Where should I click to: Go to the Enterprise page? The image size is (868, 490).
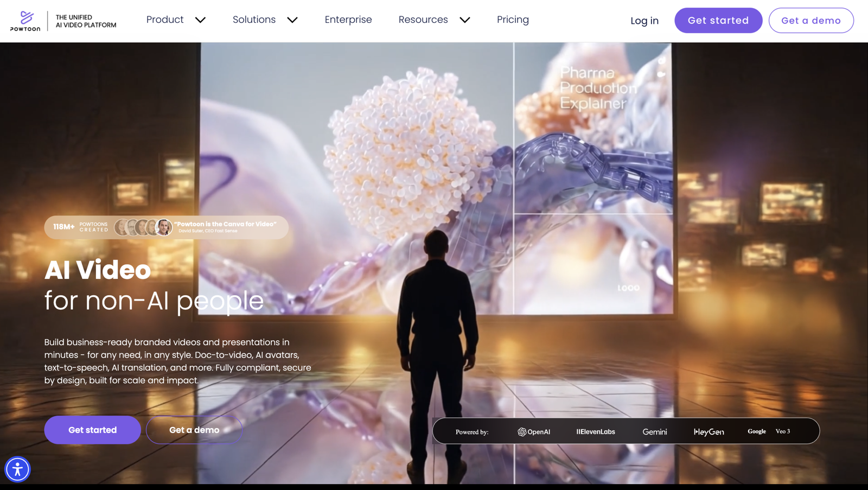click(348, 20)
